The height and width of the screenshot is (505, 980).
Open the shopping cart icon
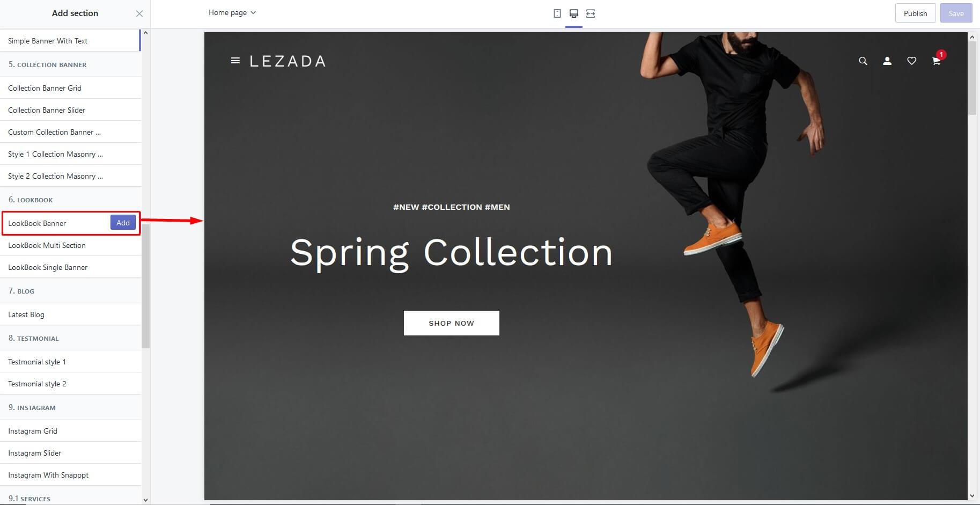[937, 61]
